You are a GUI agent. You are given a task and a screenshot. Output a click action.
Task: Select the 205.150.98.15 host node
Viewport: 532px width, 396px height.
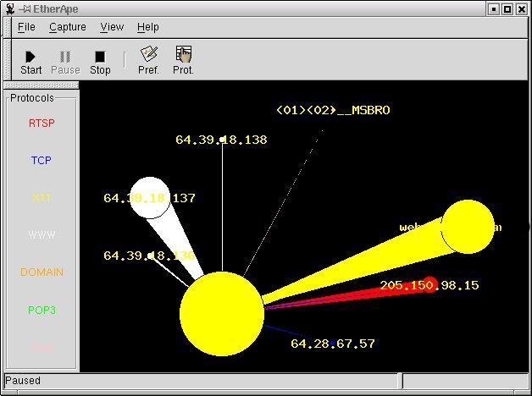429,285
